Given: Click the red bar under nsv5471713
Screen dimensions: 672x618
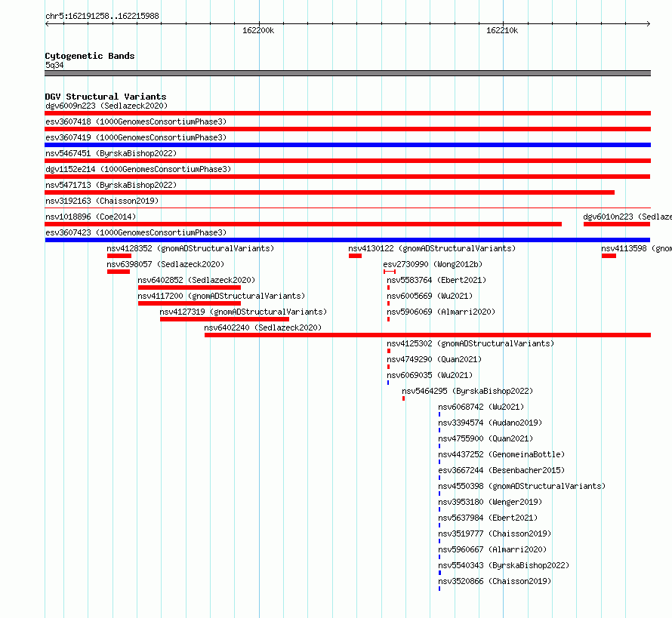Looking at the screenshot, I should point(329,192).
